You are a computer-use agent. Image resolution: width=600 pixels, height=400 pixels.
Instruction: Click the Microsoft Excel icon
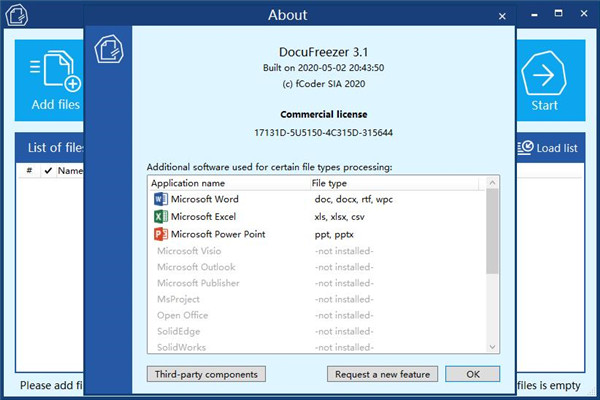point(160,216)
